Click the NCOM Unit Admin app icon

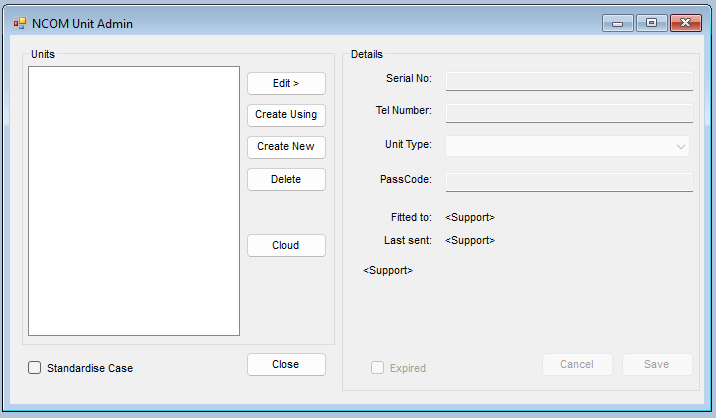tap(20, 23)
